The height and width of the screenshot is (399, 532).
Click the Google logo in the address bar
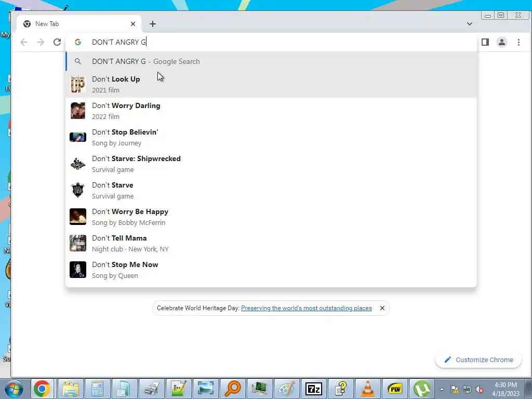pyautogui.click(x=78, y=42)
